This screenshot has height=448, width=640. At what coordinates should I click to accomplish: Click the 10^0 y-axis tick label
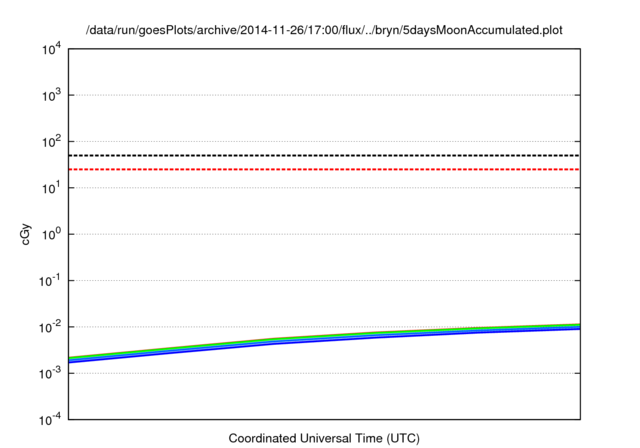tap(51, 235)
